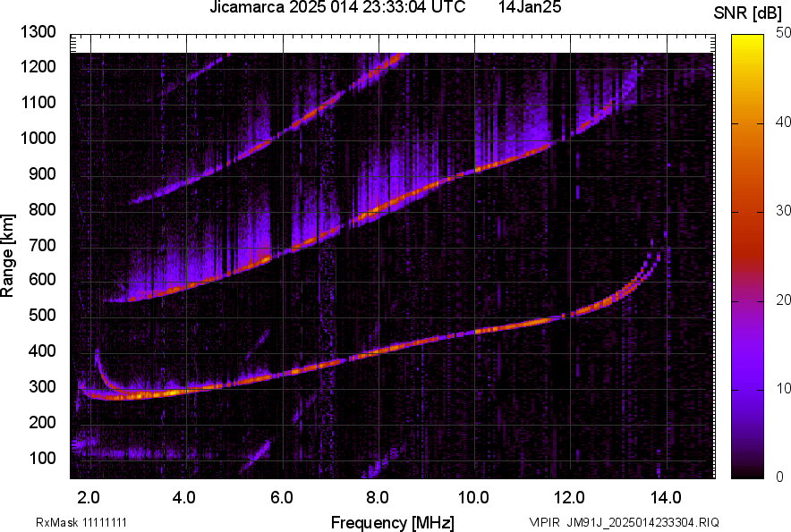Click the colorbar tick label '0'
791x532 pixels.
point(780,477)
